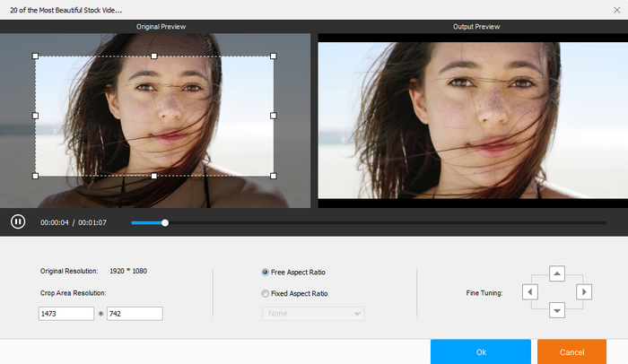Image resolution: width=628 pixels, height=364 pixels.
Task: Click the Fine Tuning label
Action: click(x=484, y=293)
